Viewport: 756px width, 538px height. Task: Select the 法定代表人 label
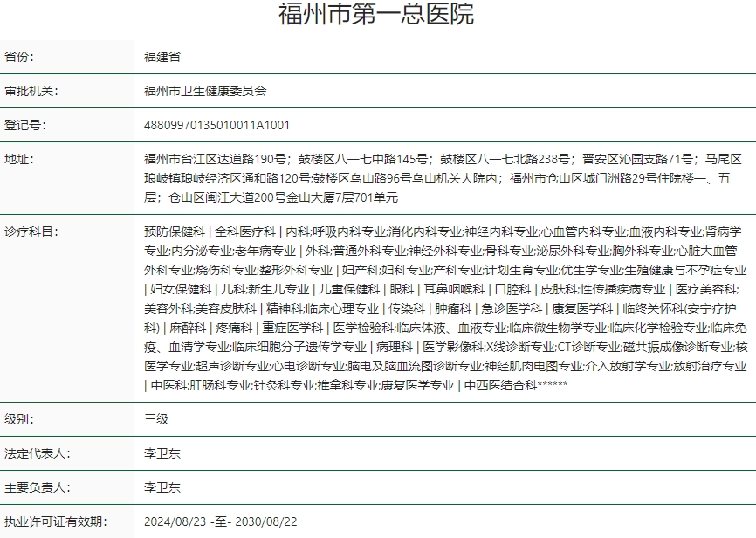click(x=38, y=453)
